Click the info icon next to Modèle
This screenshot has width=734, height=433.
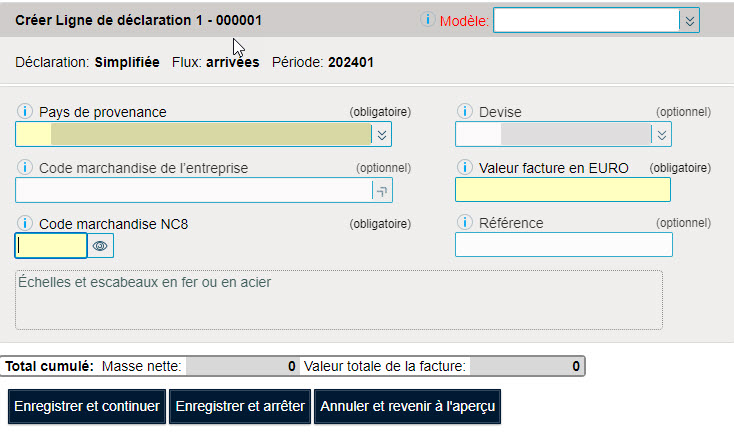pyautogui.click(x=427, y=20)
